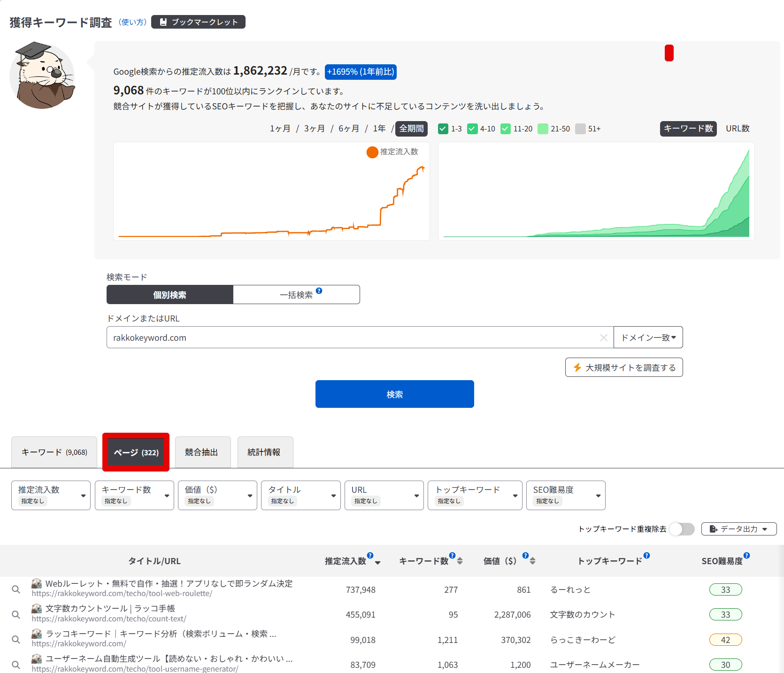
Task: Click the help icon beside SEO難易度 header
Action: tap(746, 556)
